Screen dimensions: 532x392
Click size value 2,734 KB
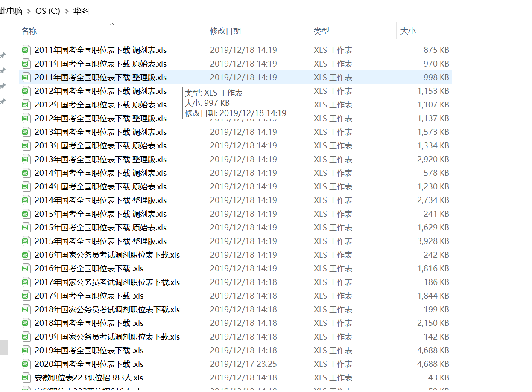click(x=433, y=200)
